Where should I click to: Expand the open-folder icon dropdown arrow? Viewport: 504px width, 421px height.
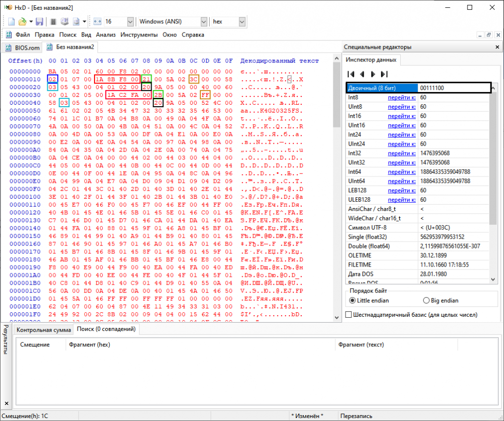31,22
